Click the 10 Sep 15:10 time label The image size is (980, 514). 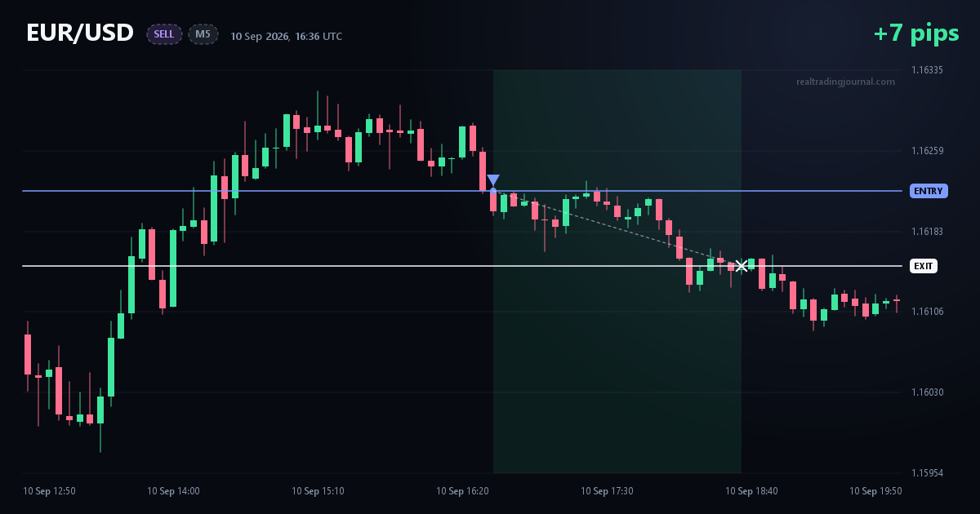click(x=318, y=491)
